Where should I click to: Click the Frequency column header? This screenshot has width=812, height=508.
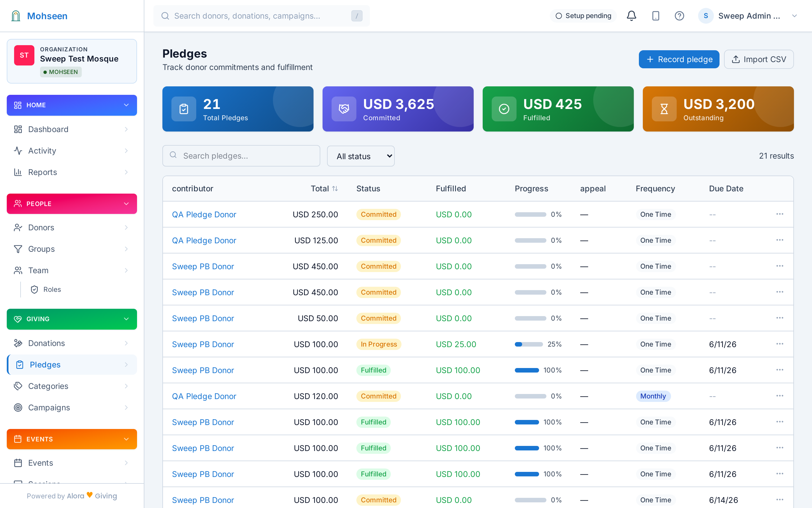[x=655, y=189]
